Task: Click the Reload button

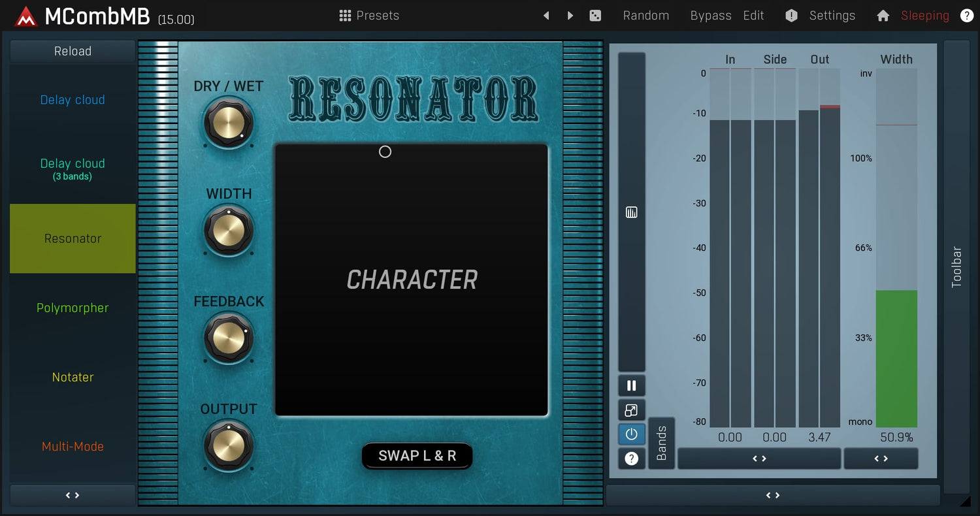Action: (x=73, y=51)
